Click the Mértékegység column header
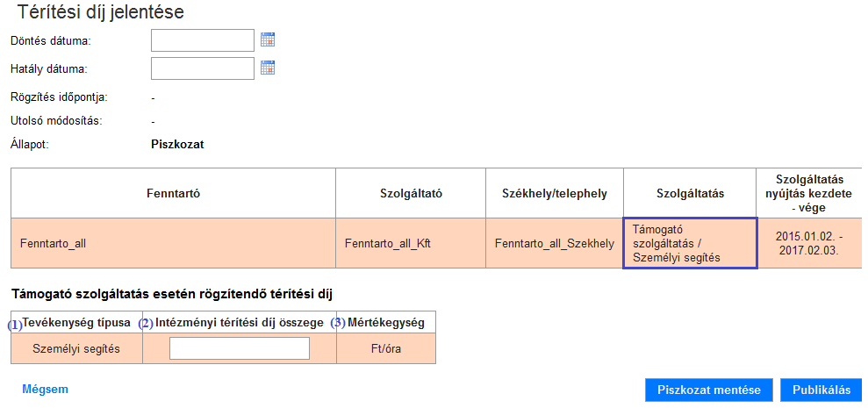This screenshot has height=408, width=868. tap(386, 322)
